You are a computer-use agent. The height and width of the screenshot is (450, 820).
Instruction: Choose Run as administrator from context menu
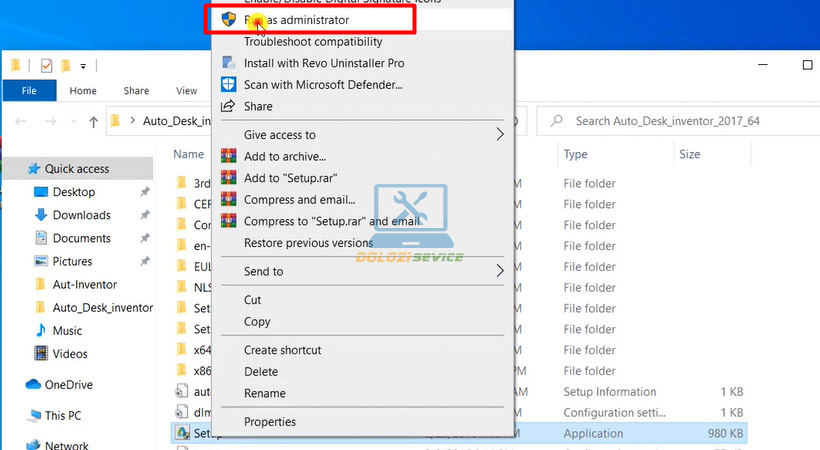tap(362, 20)
